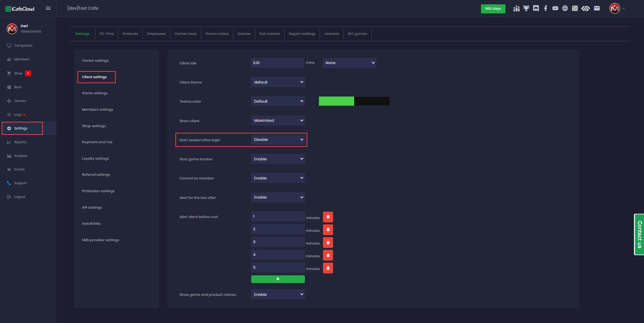This screenshot has width=644, height=323.
Task: Open the Convert to member dropdown
Action: [x=278, y=178]
